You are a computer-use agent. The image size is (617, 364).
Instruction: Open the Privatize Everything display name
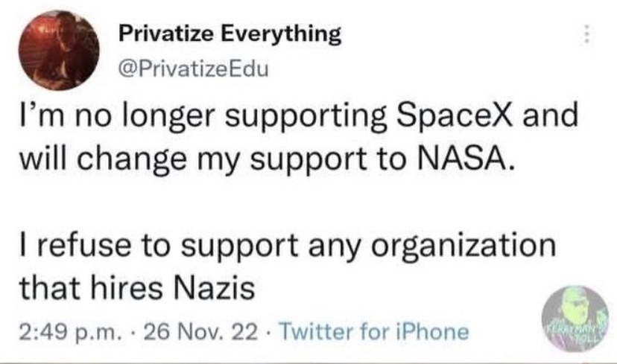tap(230, 33)
